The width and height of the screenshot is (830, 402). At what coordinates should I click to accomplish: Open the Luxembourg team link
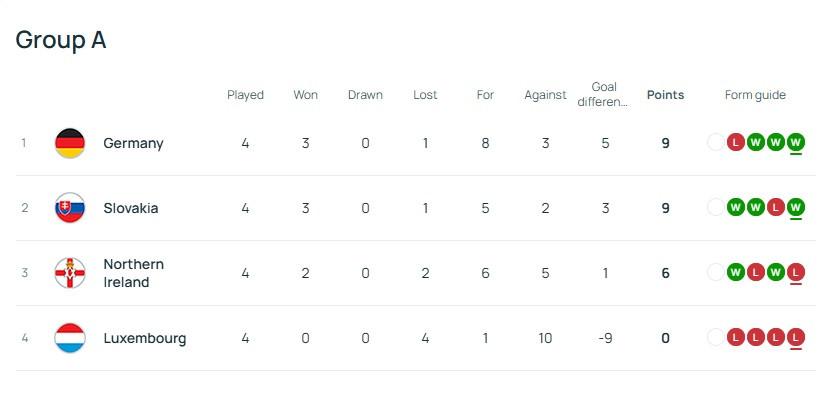(x=144, y=338)
